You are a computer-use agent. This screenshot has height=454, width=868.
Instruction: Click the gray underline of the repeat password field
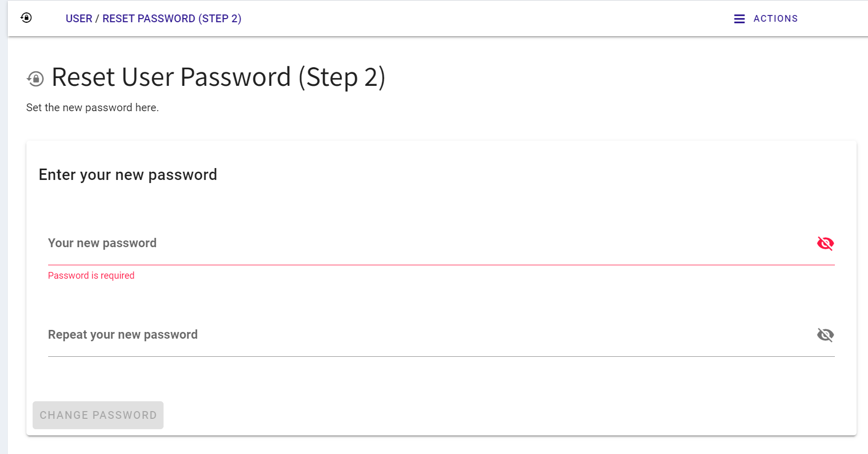440,356
